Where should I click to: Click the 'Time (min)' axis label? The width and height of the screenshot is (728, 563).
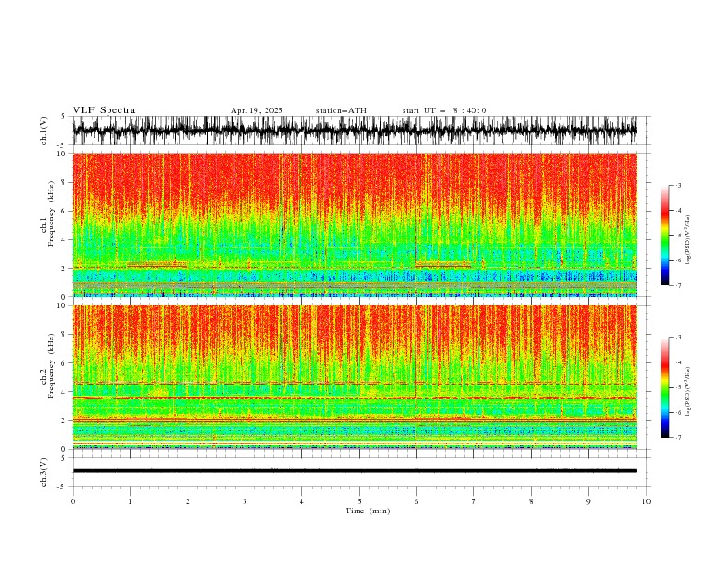(368, 511)
